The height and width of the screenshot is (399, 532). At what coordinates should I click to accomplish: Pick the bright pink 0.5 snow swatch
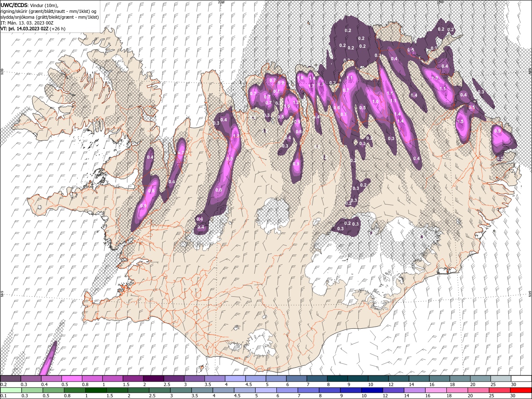(71, 379)
